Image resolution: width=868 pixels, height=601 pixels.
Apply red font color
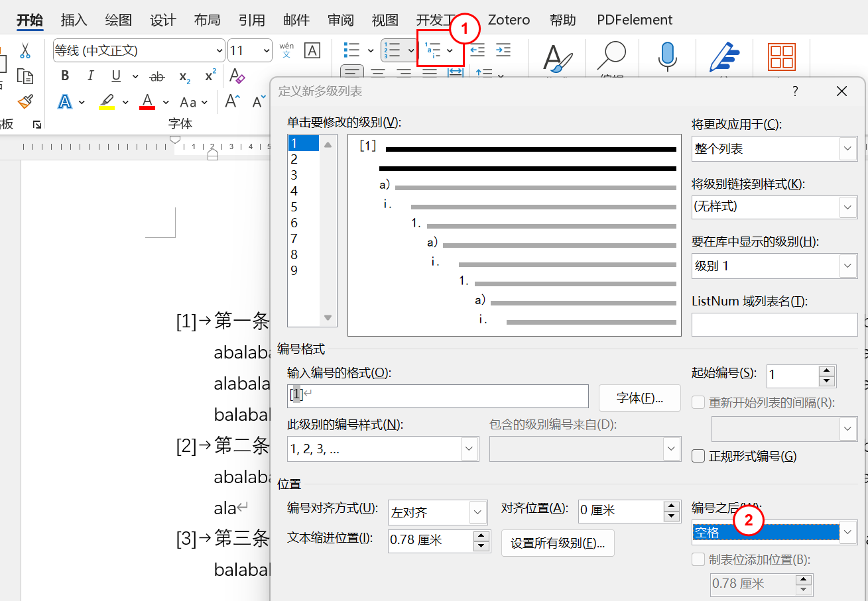pos(147,101)
